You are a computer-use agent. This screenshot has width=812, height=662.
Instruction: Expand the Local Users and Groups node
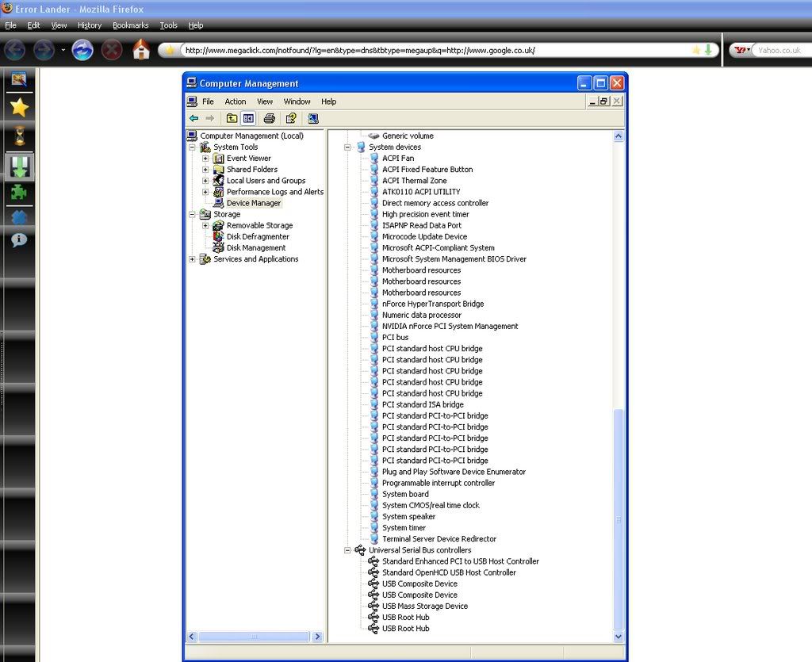pyautogui.click(x=205, y=181)
